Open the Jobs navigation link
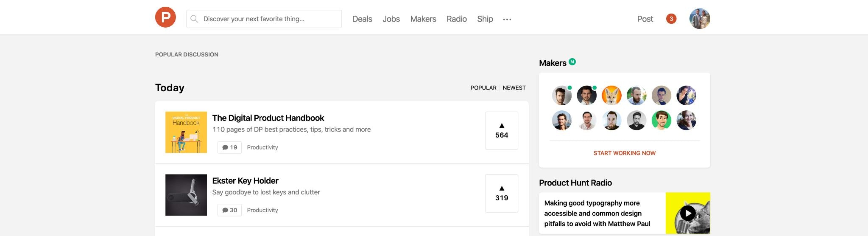The height and width of the screenshot is (236, 868). point(391,19)
